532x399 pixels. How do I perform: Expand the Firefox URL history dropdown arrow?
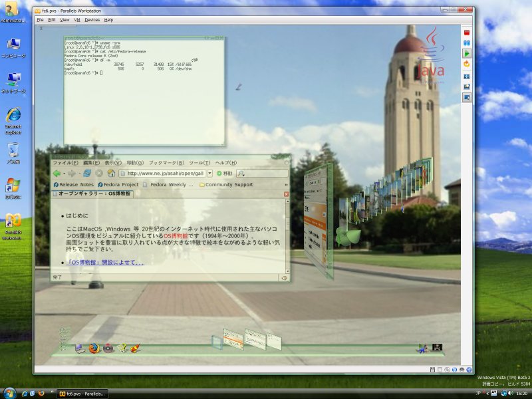[x=209, y=174]
